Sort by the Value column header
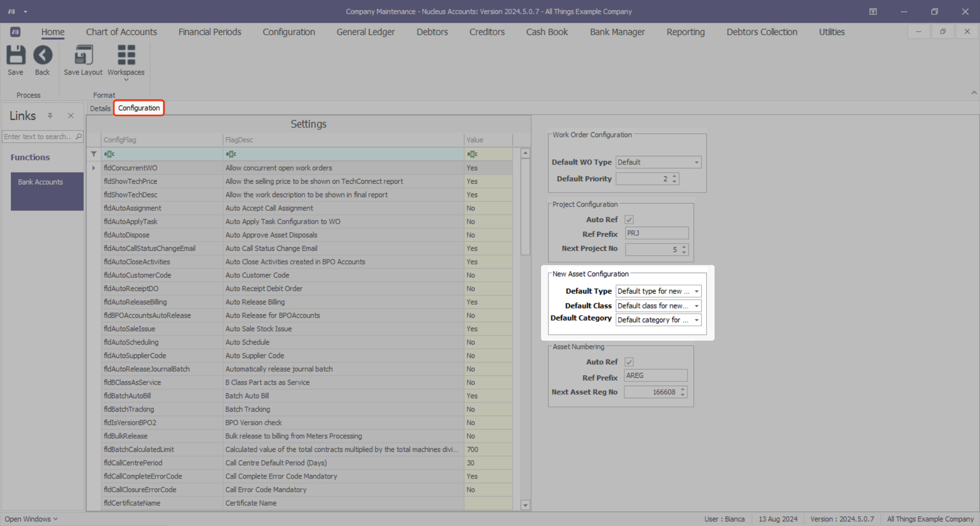980x526 pixels. pyautogui.click(x=488, y=140)
